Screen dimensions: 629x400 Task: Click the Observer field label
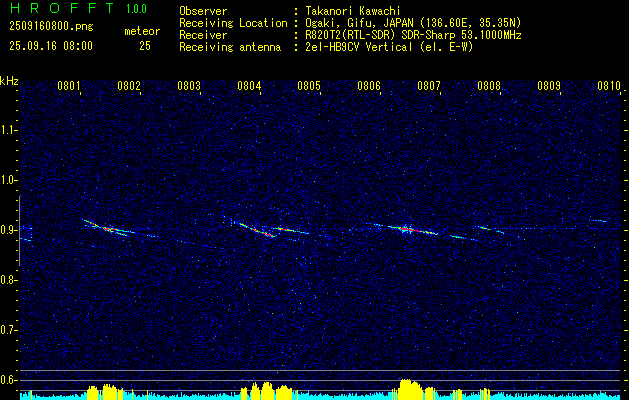pos(203,11)
